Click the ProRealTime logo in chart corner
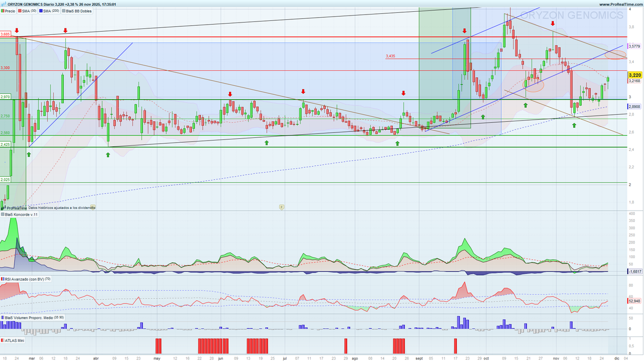Viewport: 644px width, 362px height. click(x=14, y=208)
